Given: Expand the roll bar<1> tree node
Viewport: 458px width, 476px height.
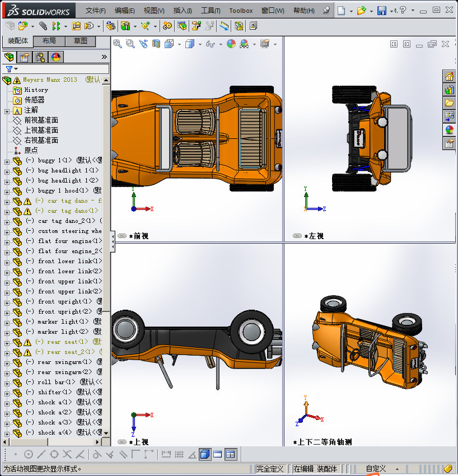Looking at the screenshot, I should pos(7,384).
